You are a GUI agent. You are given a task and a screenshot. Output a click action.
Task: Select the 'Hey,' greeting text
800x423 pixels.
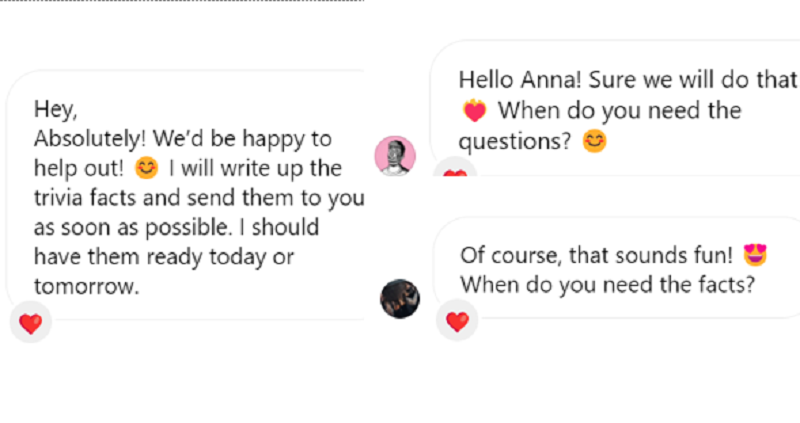pyautogui.click(x=55, y=108)
